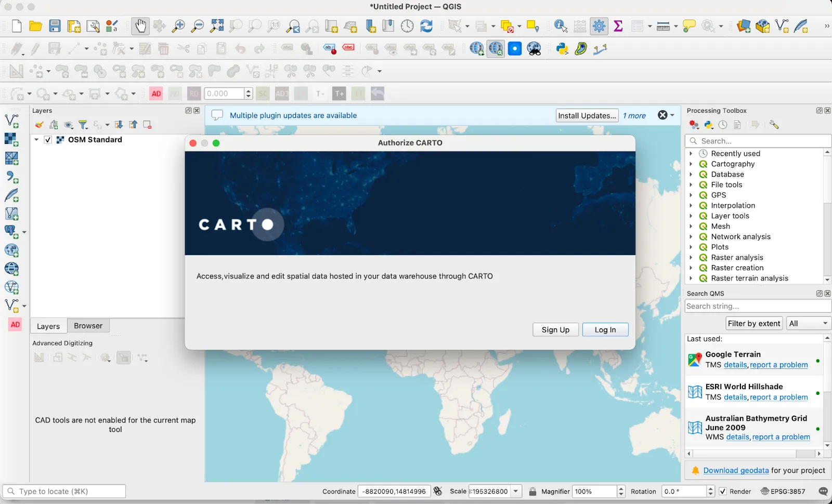Toggle the scale lock icon

[532, 492]
